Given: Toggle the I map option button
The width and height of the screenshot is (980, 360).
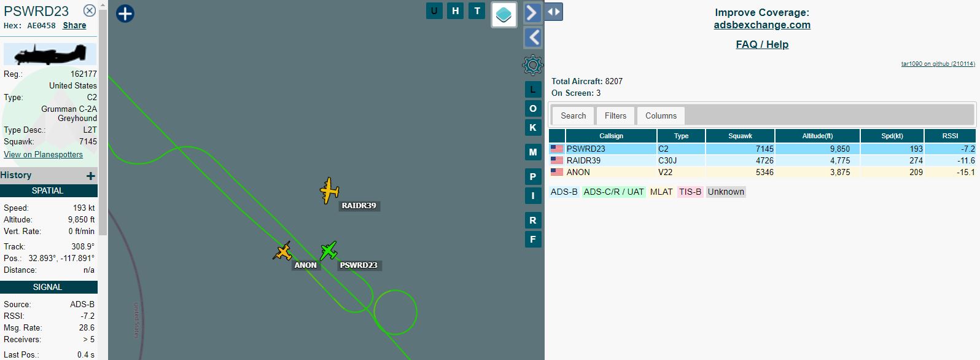Looking at the screenshot, I should (x=532, y=196).
